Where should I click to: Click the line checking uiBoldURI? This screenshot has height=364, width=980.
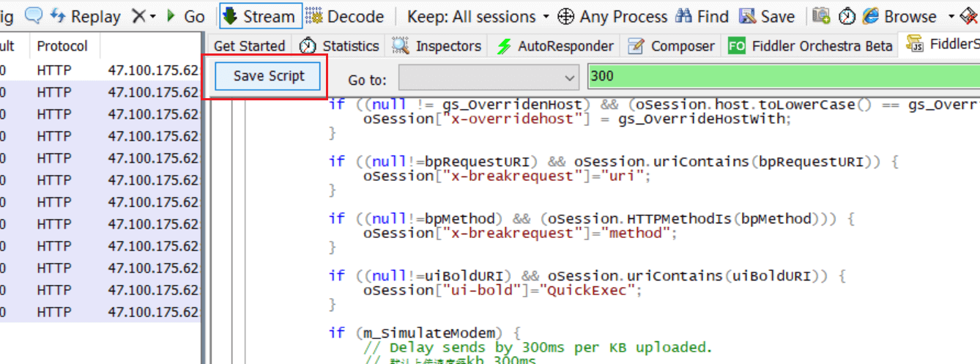click(587, 275)
